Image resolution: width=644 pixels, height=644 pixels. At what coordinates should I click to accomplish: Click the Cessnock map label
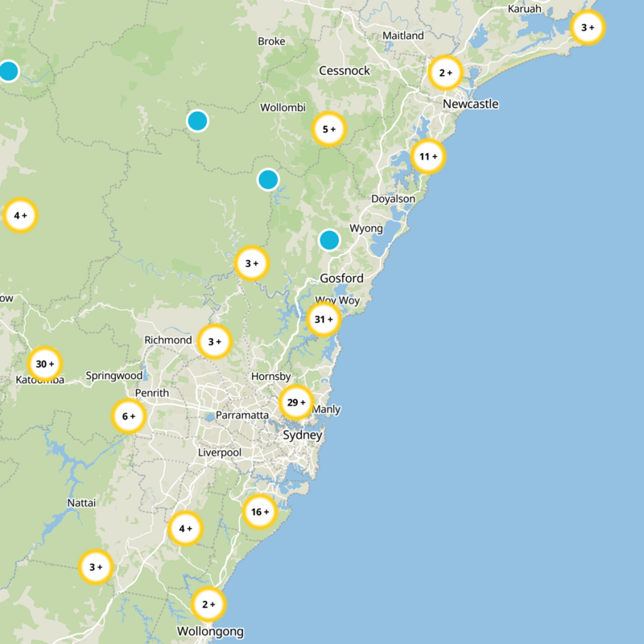click(x=345, y=71)
